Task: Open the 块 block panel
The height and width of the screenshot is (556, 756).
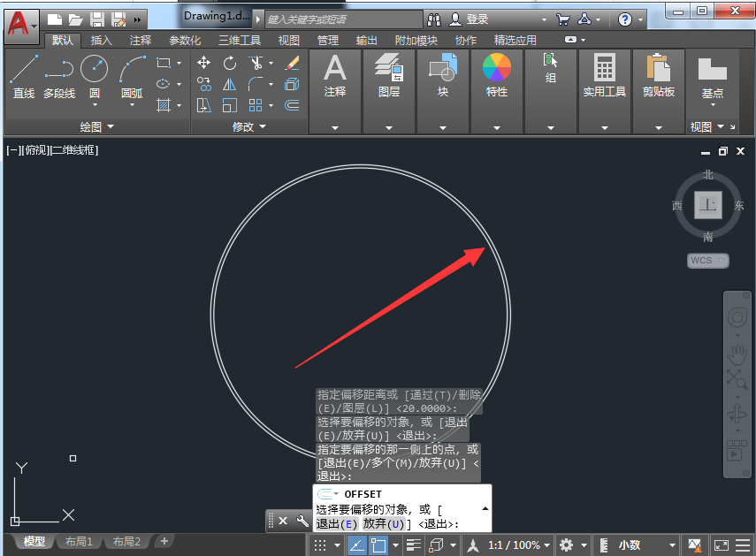Action: click(443, 76)
